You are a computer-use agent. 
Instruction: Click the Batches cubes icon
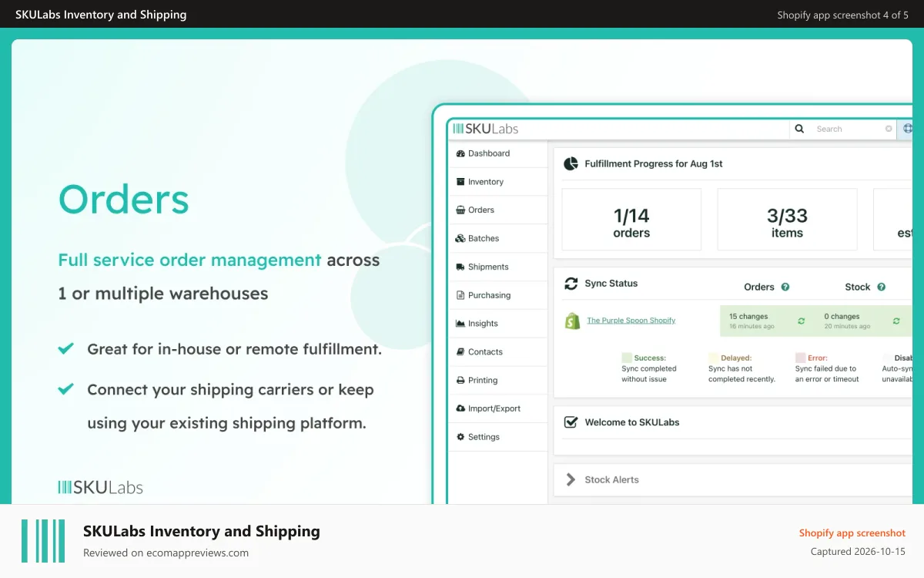(x=460, y=238)
